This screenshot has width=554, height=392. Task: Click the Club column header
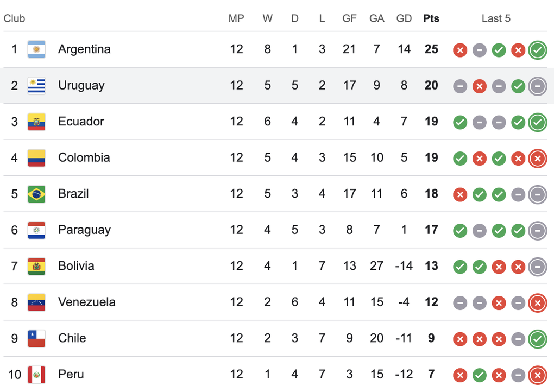point(14,18)
